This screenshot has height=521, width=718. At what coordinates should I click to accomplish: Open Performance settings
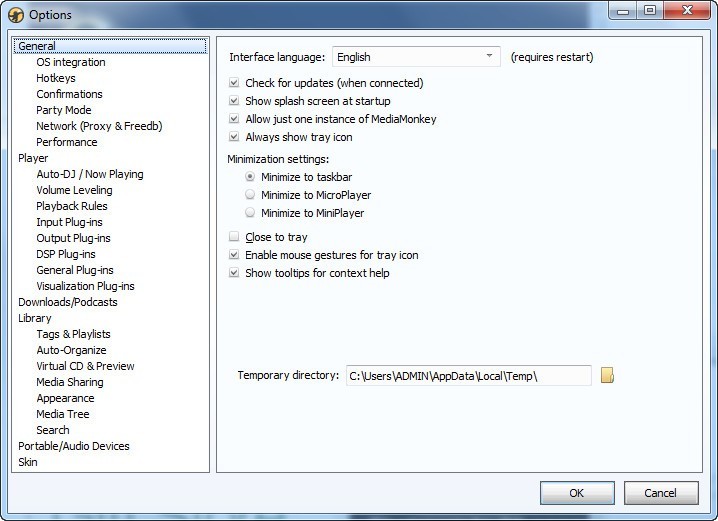67,142
